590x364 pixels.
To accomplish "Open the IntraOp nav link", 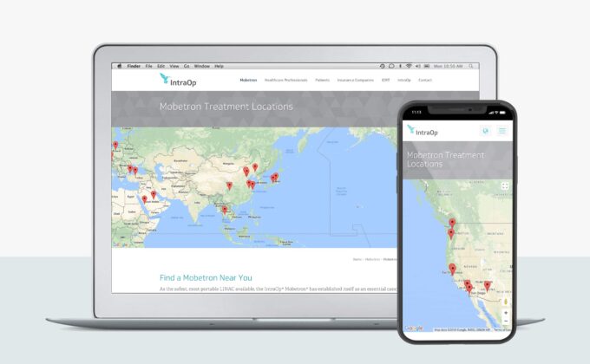I will [x=404, y=80].
